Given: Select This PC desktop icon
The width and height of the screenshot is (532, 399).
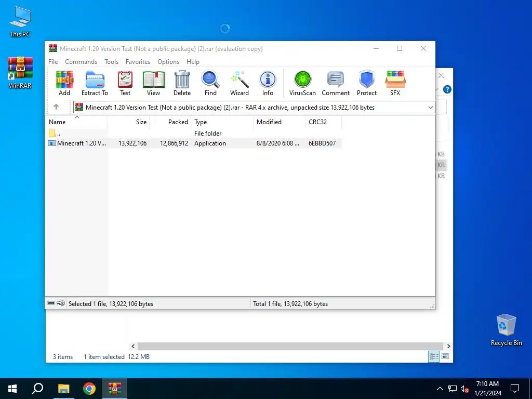Looking at the screenshot, I should pos(20,22).
